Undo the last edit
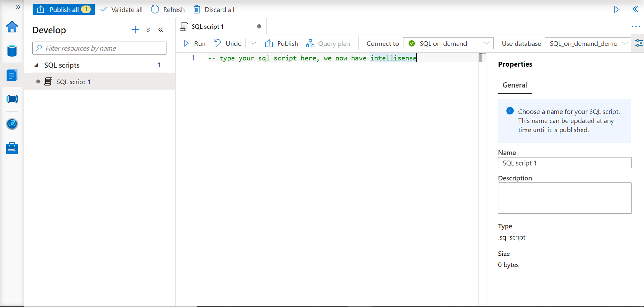 pos(228,43)
